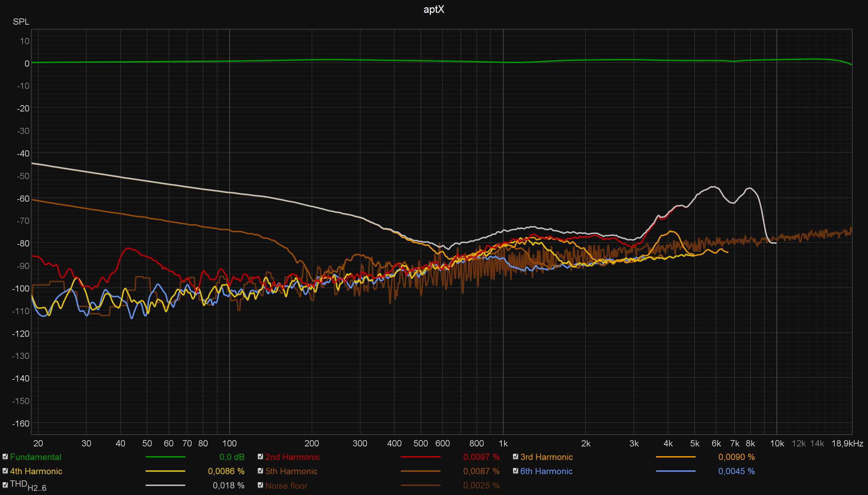Image resolution: width=868 pixels, height=495 pixels.
Task: Disable the Noise floor checkbox
Action: click(260, 485)
